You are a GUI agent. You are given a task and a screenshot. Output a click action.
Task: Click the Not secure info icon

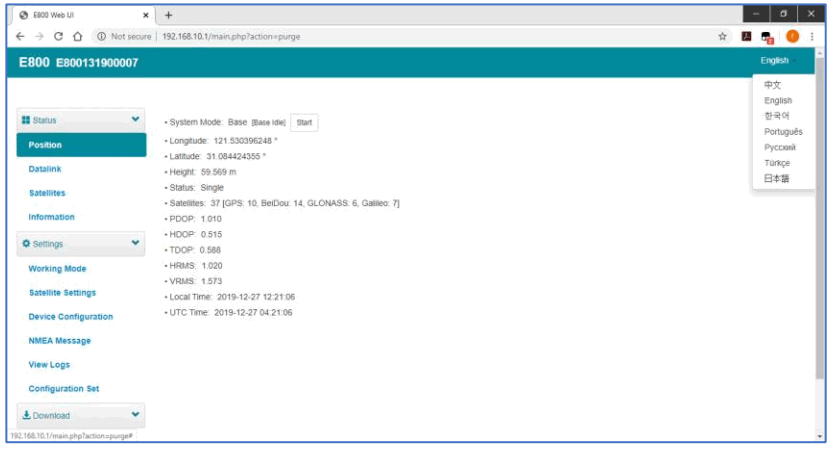pyautogui.click(x=101, y=36)
